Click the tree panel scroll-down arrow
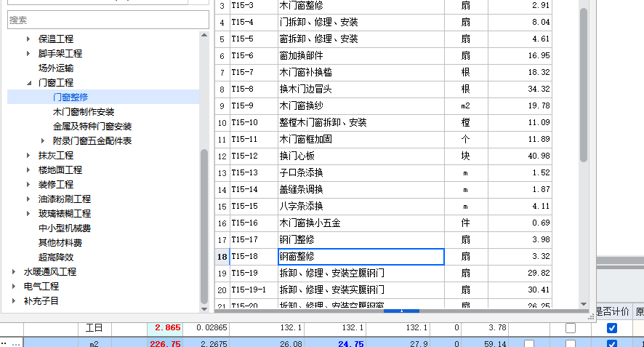 click(204, 308)
